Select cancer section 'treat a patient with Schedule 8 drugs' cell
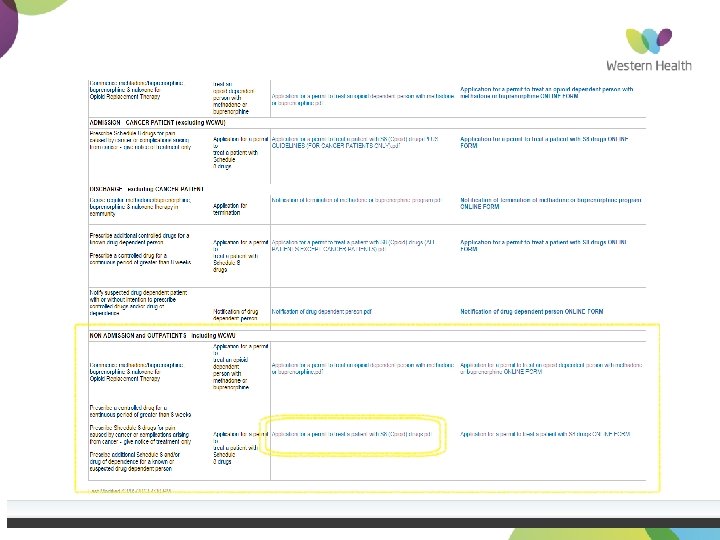 point(241,153)
